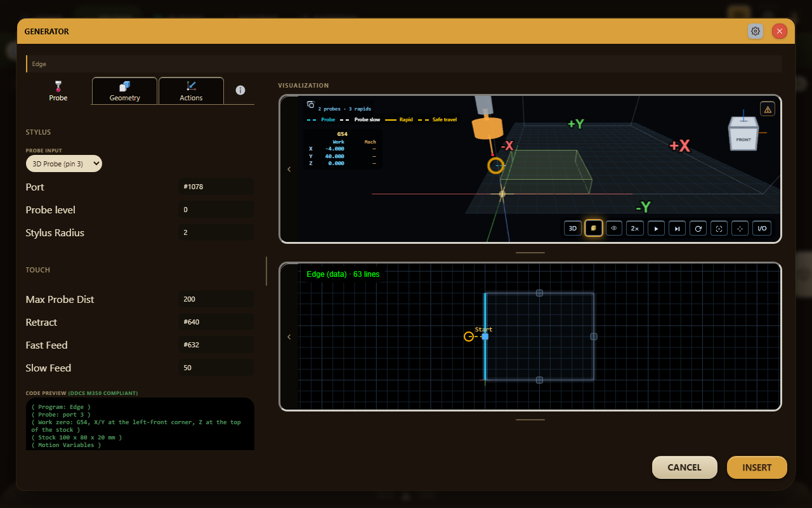The width and height of the screenshot is (812, 508).
Task: Edit the Fast Feed field #632
Action: 216,345
